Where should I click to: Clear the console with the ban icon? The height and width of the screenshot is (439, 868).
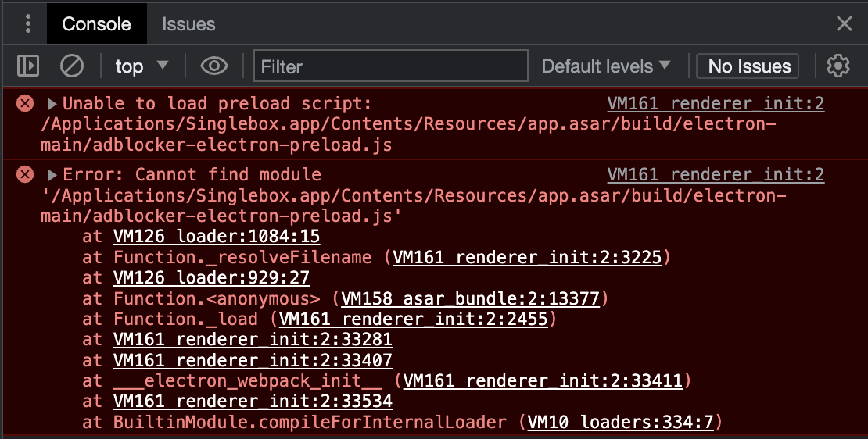pos(71,66)
